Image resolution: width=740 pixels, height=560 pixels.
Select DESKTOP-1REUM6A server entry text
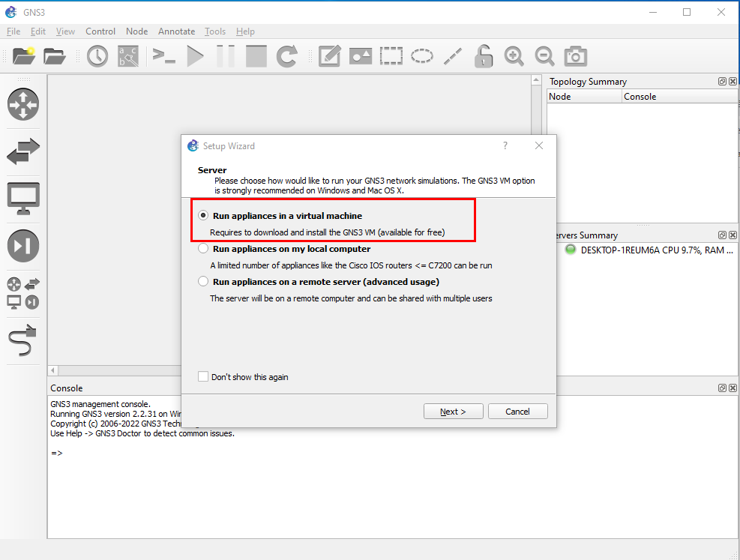[x=657, y=250]
